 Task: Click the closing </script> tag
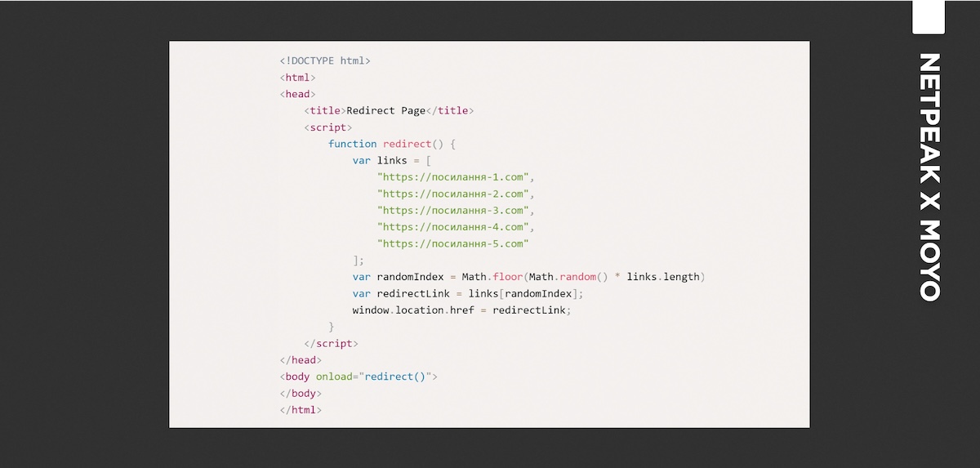331,344
